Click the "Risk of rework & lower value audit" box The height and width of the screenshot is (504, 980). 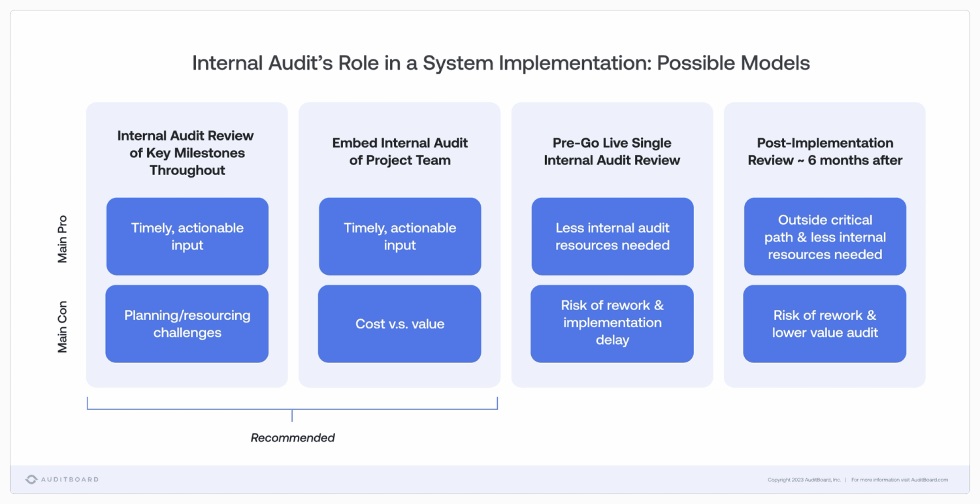pos(824,323)
